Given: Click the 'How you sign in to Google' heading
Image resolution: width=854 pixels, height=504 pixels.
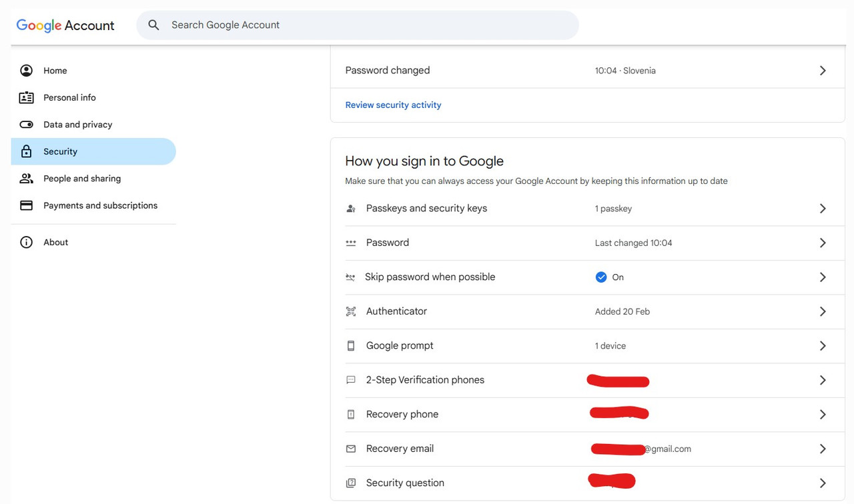Looking at the screenshot, I should point(424,161).
